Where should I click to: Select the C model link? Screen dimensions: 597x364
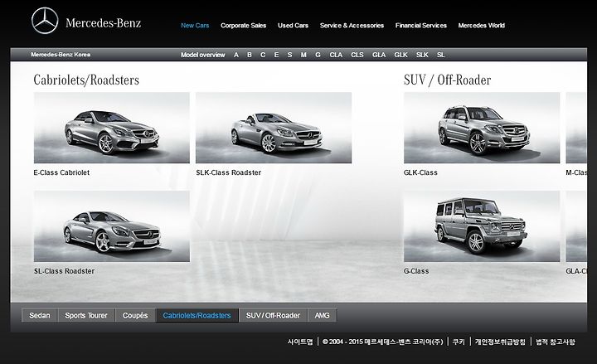pos(263,55)
